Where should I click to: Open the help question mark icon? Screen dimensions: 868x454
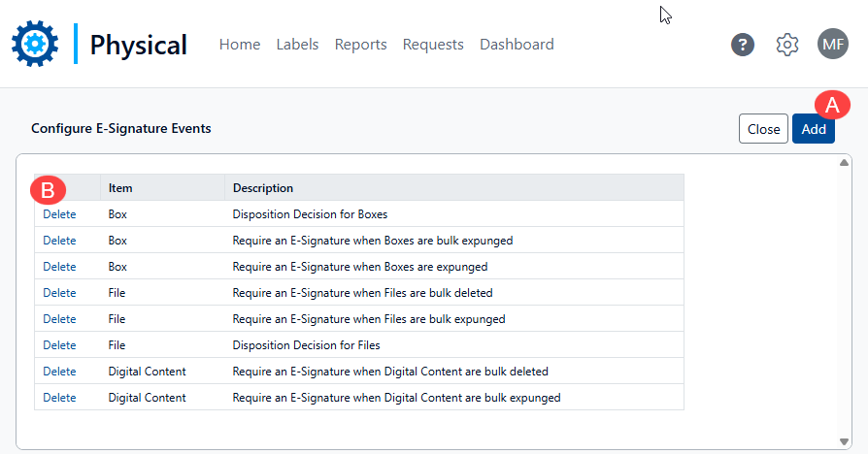743,45
